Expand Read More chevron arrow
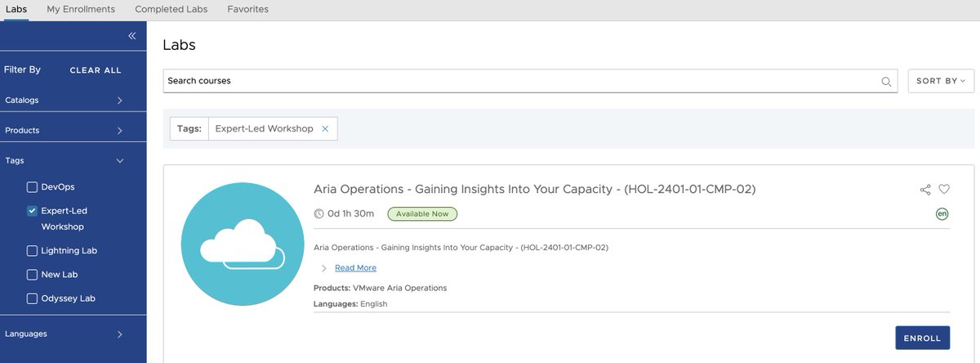 [x=323, y=268]
